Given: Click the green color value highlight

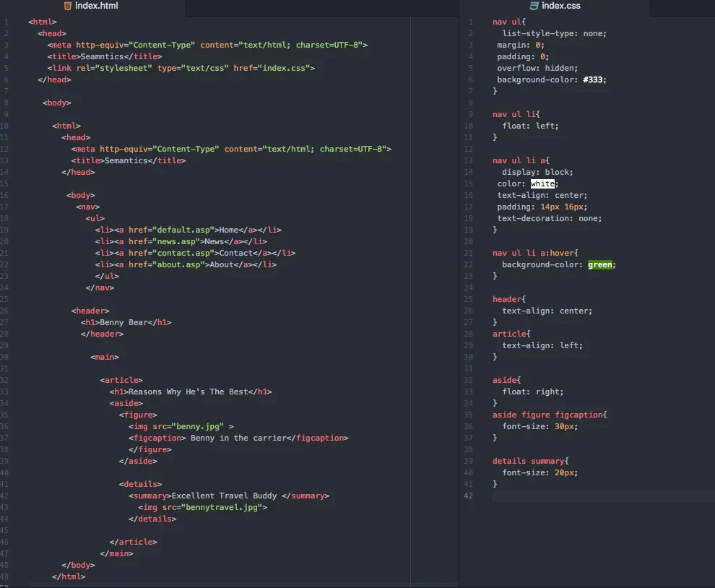Looking at the screenshot, I should point(600,264).
